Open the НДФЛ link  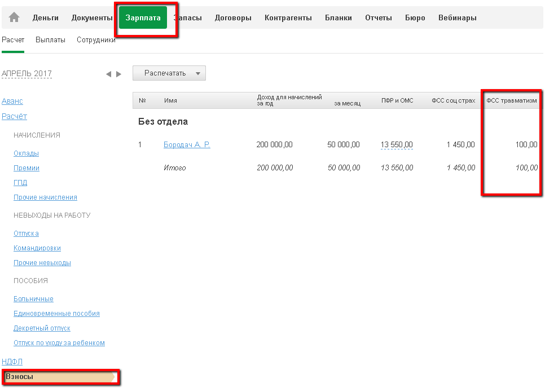(12, 362)
